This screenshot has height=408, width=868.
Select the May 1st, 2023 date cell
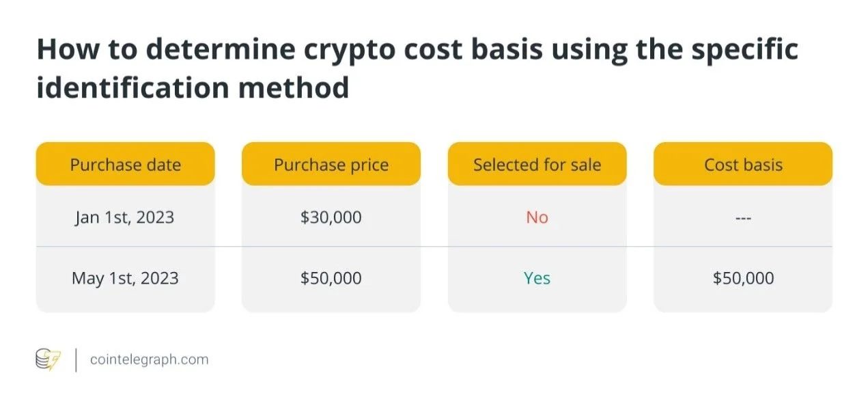coord(125,278)
